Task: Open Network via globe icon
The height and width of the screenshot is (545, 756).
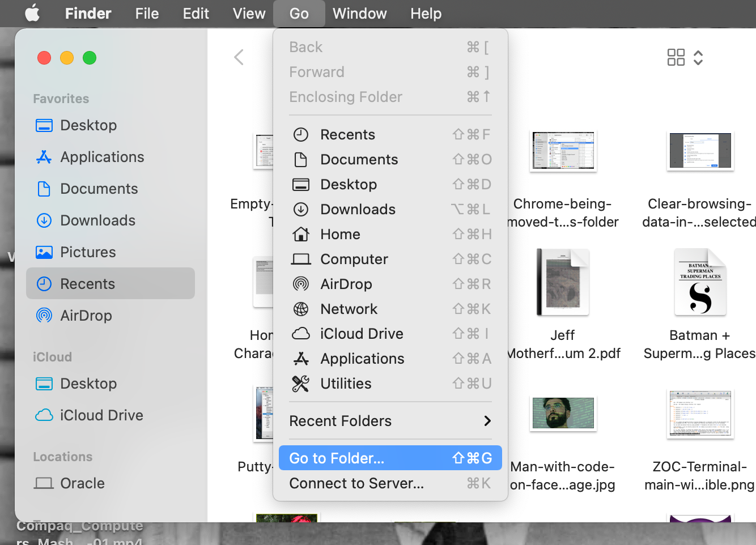Action: tap(300, 309)
